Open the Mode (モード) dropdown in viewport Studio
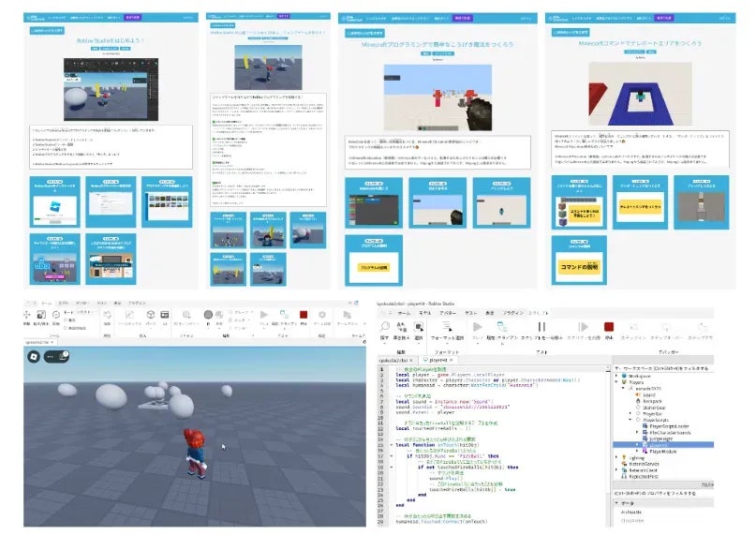 tap(81, 312)
